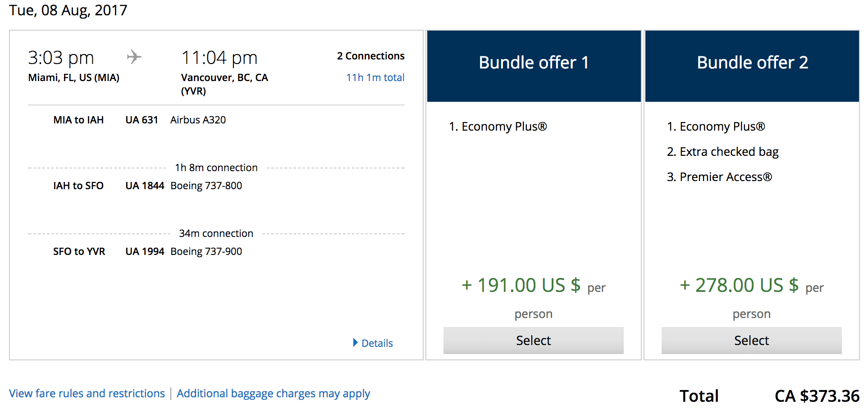Open Additional baggage charges may apply link
The height and width of the screenshot is (418, 868).
click(x=273, y=394)
